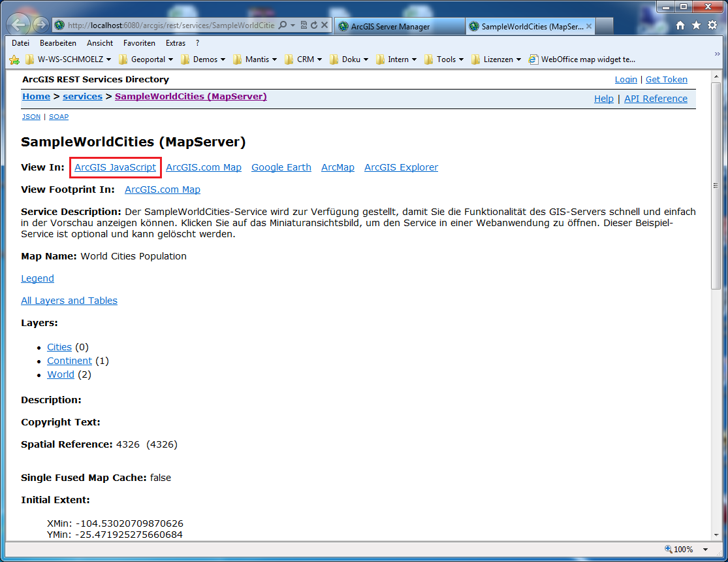Open the browser Home icon

coord(680,24)
